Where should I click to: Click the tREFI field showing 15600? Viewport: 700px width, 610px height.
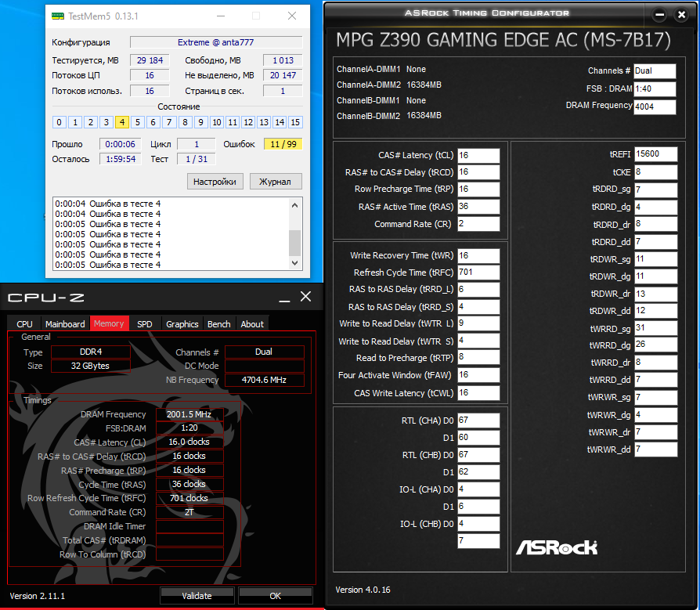[x=656, y=154]
